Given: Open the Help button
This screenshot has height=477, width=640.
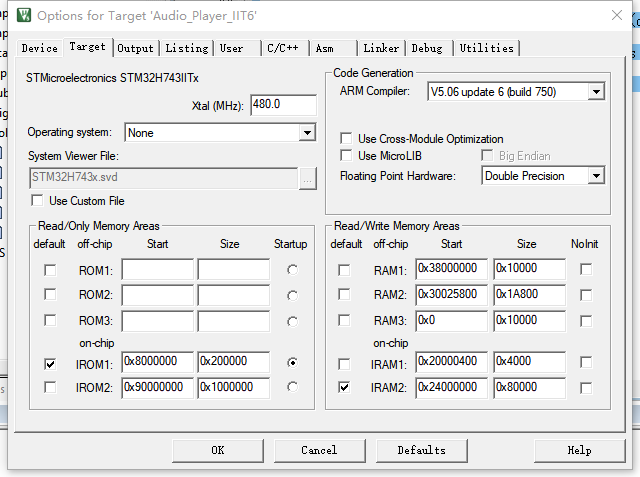Looking at the screenshot, I should coord(580,450).
